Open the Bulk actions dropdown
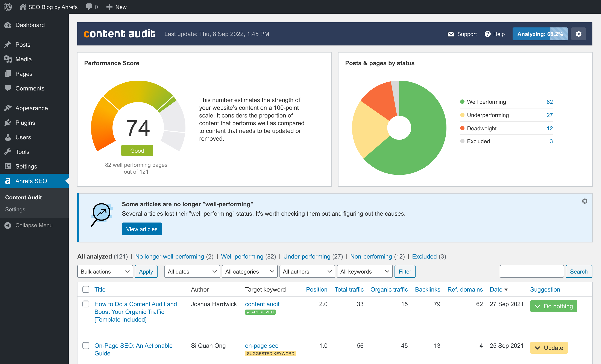601x364 pixels. [x=105, y=271]
